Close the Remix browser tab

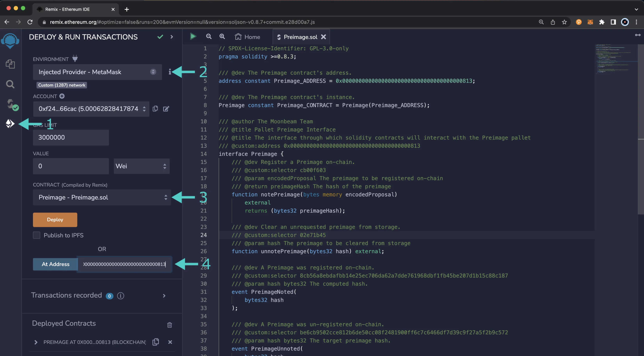click(x=113, y=9)
